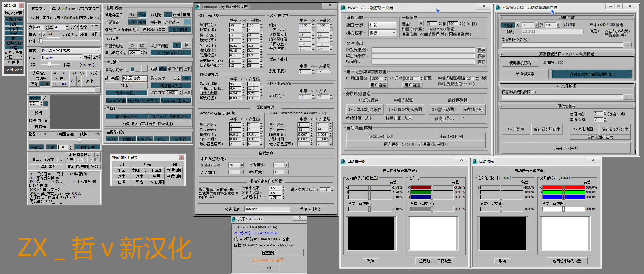Click 应用这个白平衡设置
Viewport: 644px width, 274px height.
pyautogui.click(x=435, y=261)
